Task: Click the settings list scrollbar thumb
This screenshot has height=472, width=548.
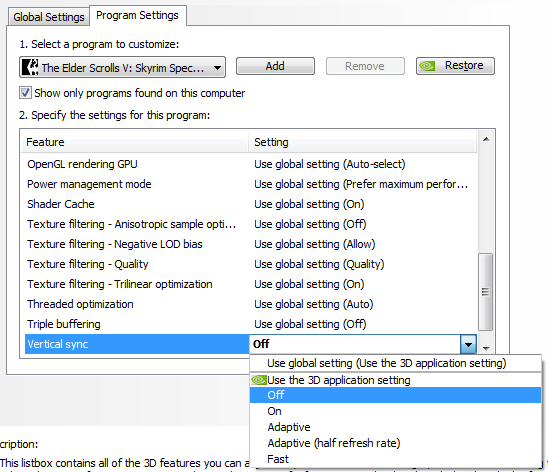Action: [x=485, y=292]
